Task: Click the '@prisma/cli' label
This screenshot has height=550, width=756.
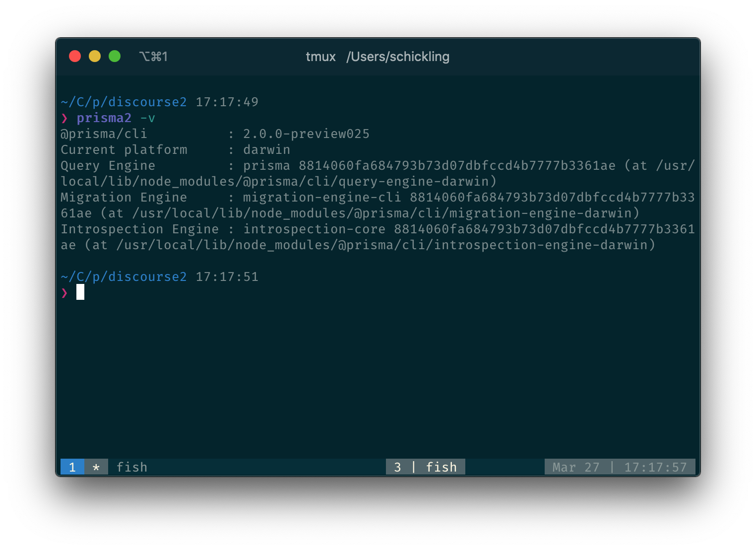Action: click(104, 134)
